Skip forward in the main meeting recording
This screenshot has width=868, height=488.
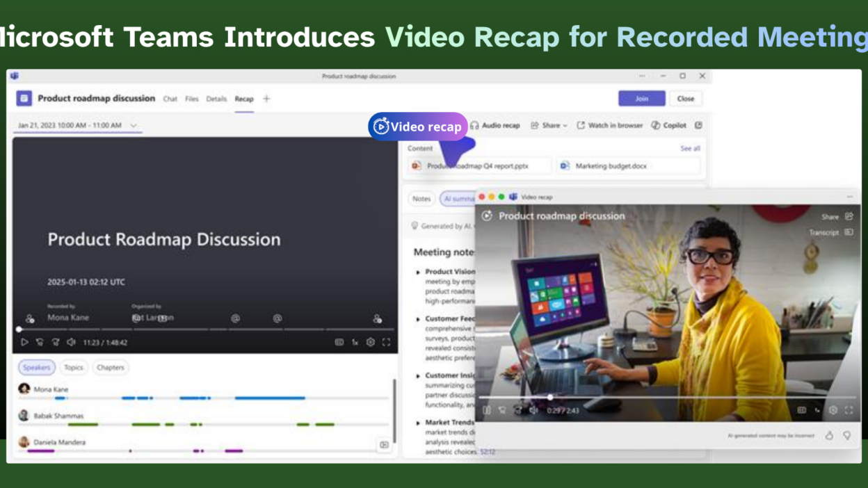pos(56,342)
